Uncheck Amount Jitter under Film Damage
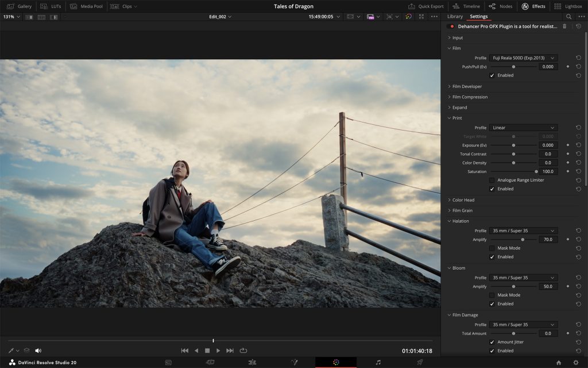588x368 pixels. (x=492, y=342)
